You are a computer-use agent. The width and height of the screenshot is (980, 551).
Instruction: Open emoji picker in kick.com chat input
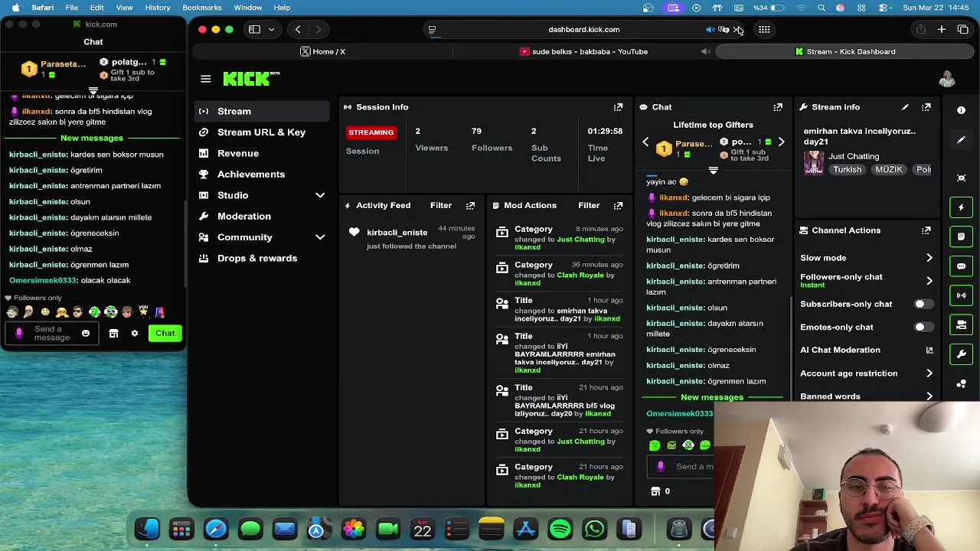[86, 334]
